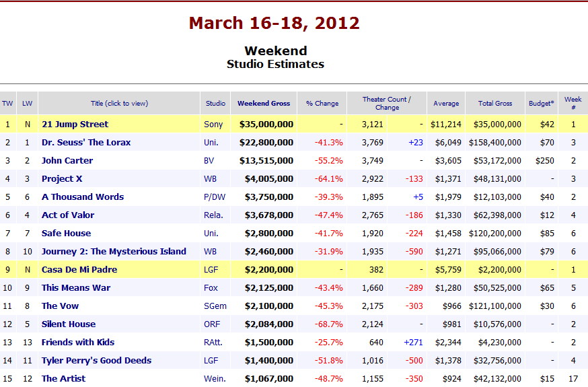The width and height of the screenshot is (588, 387).
Task: Open the John Carter title link
Action: pyautogui.click(x=67, y=160)
